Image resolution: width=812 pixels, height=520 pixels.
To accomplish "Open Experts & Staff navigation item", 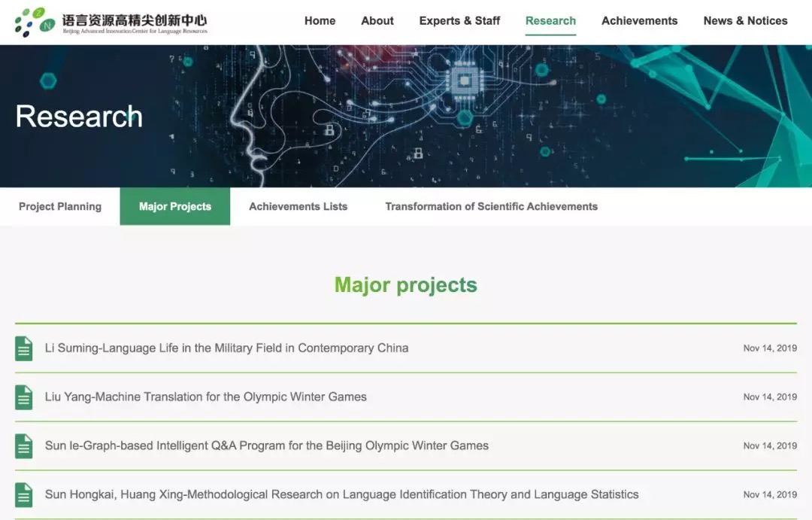I will click(459, 21).
